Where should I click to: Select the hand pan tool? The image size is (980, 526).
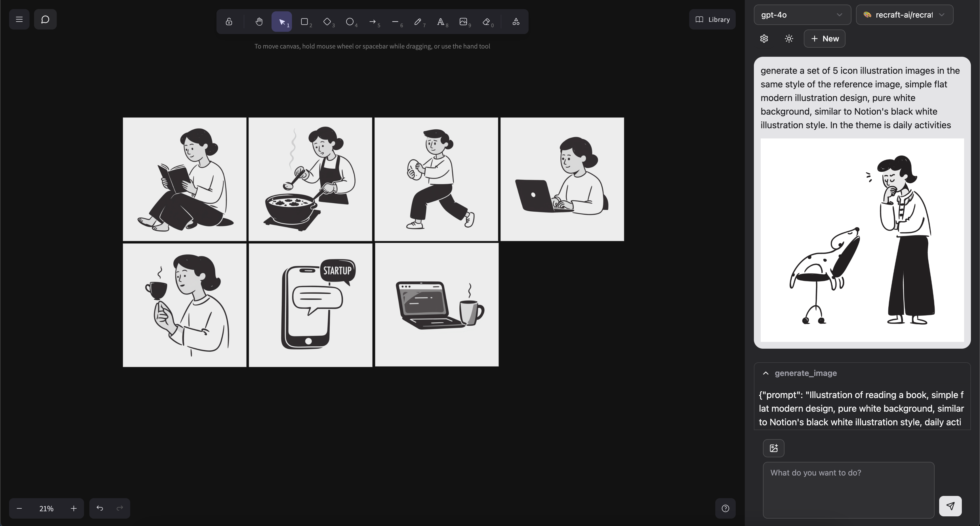coord(259,22)
